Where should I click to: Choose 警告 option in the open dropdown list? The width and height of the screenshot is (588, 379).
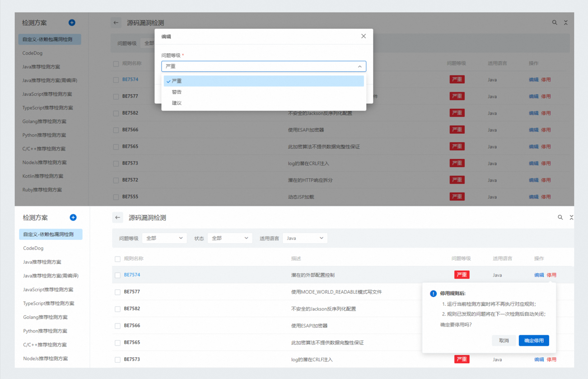(x=264, y=92)
